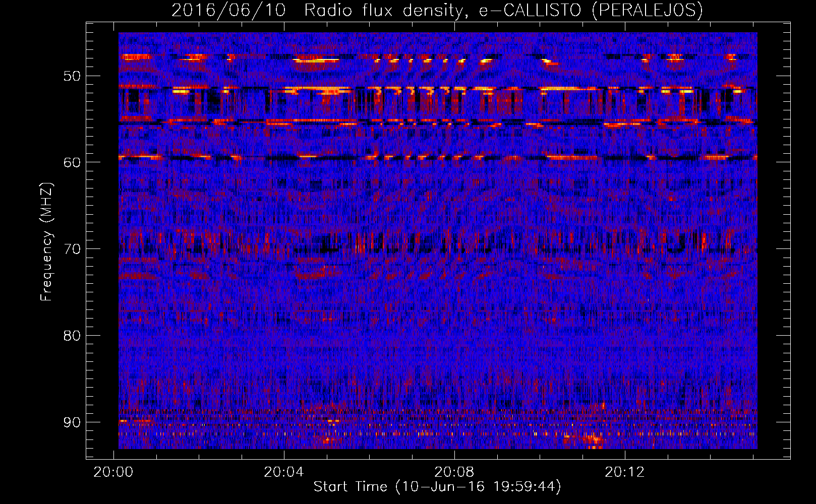Click the 80 frequency tick label
The image size is (816, 504).
point(72,336)
